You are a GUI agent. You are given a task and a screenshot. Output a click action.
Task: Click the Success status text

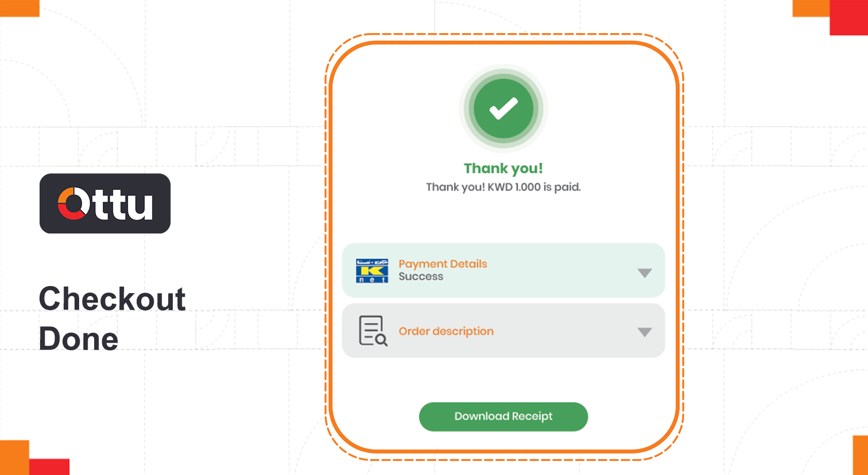coord(421,277)
